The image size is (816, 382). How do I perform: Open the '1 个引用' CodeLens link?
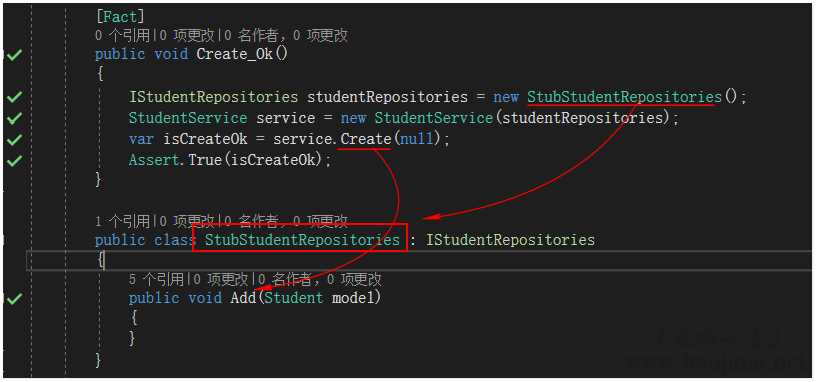121,222
